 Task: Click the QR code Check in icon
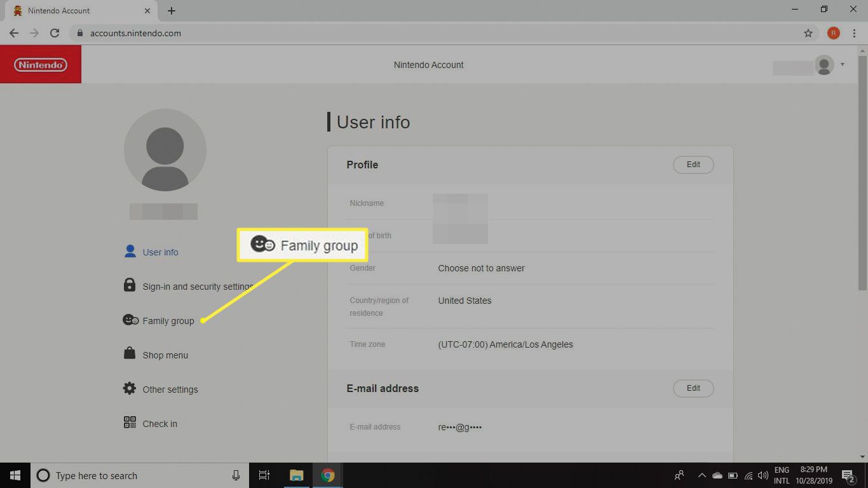[x=130, y=423]
